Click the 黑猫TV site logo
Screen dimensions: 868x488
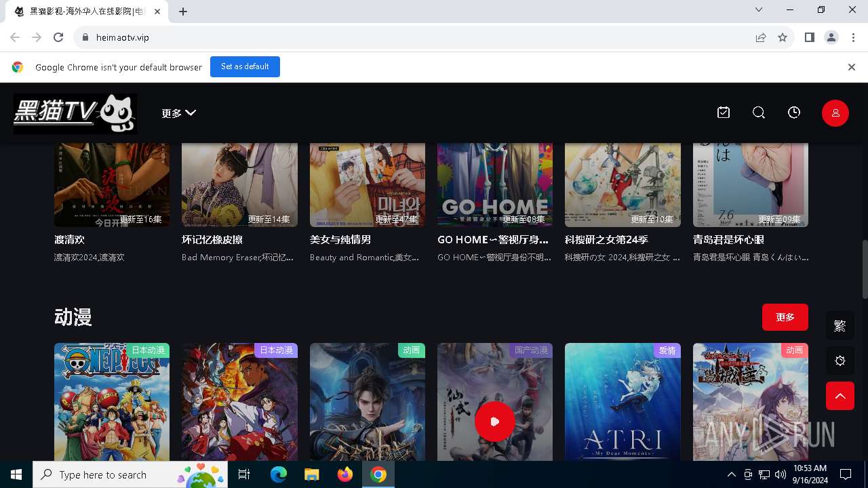pyautogui.click(x=75, y=113)
